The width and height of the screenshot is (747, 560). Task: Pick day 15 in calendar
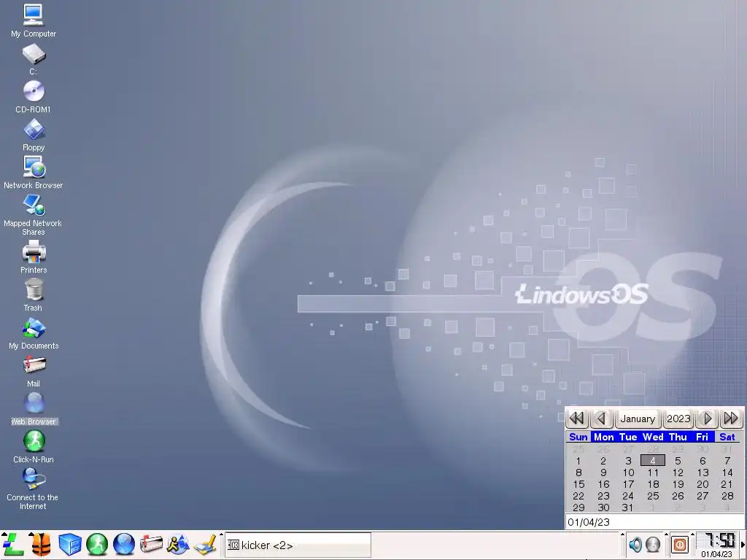(x=578, y=484)
